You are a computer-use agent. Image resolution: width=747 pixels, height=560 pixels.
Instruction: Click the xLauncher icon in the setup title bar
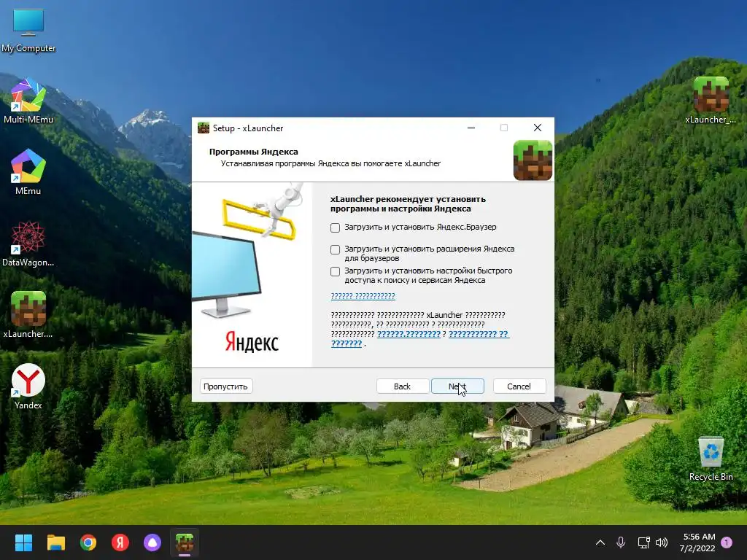coord(204,128)
